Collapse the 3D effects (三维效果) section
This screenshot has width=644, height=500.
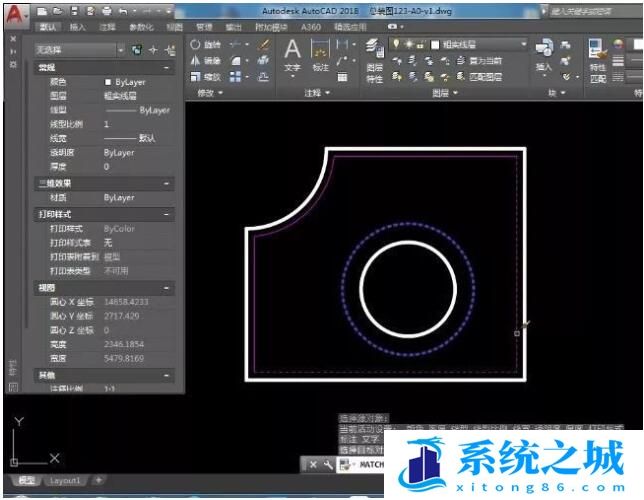[x=166, y=184]
